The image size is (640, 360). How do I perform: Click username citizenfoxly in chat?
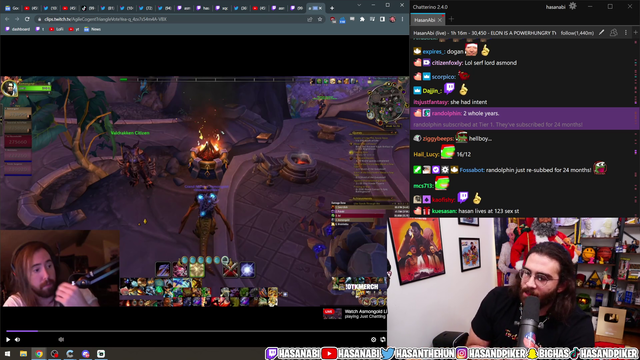[x=447, y=63]
